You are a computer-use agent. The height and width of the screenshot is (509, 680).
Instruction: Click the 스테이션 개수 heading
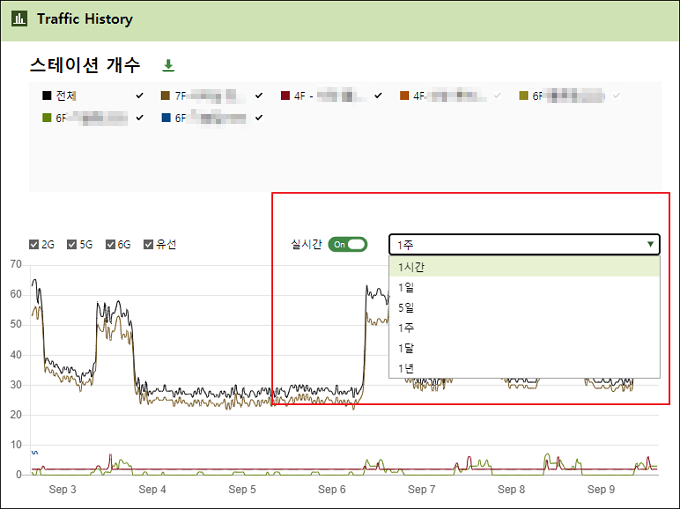pyautogui.click(x=85, y=65)
